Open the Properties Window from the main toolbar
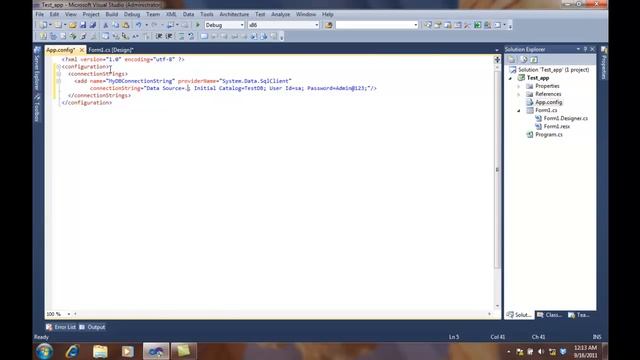The image size is (640, 360). (x=438, y=25)
